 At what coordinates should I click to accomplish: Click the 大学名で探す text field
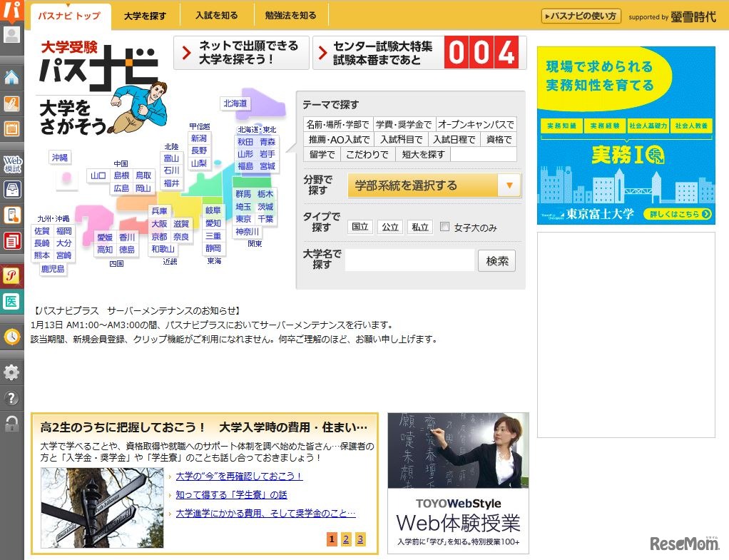coord(409,260)
